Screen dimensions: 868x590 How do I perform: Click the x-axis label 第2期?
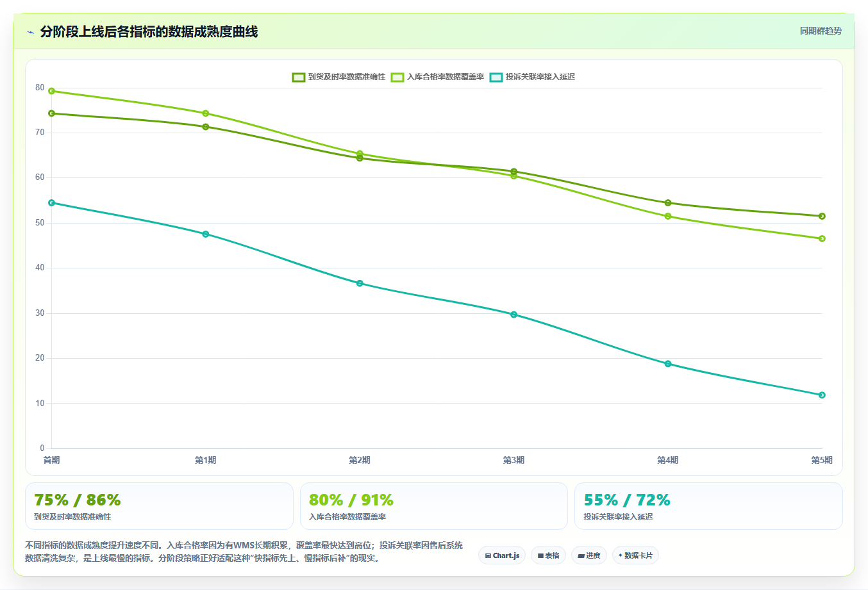360,460
